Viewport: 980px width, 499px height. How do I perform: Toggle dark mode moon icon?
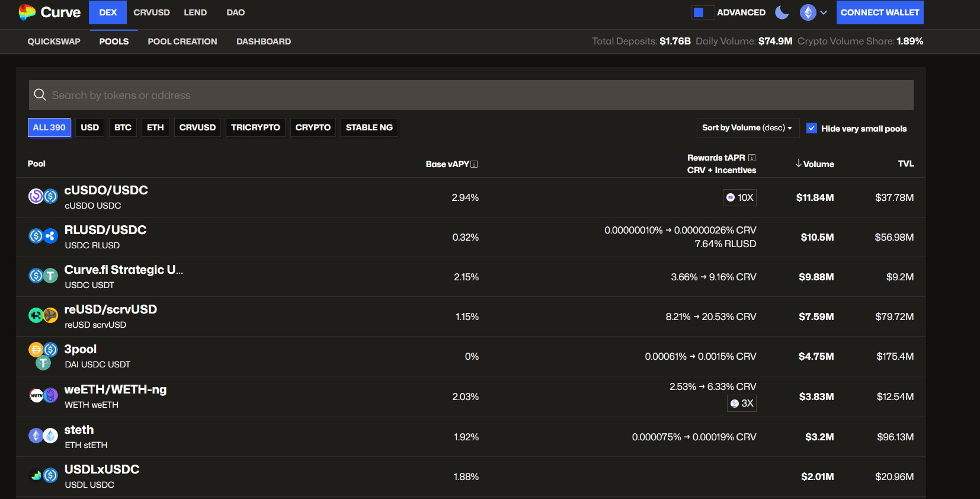click(782, 12)
